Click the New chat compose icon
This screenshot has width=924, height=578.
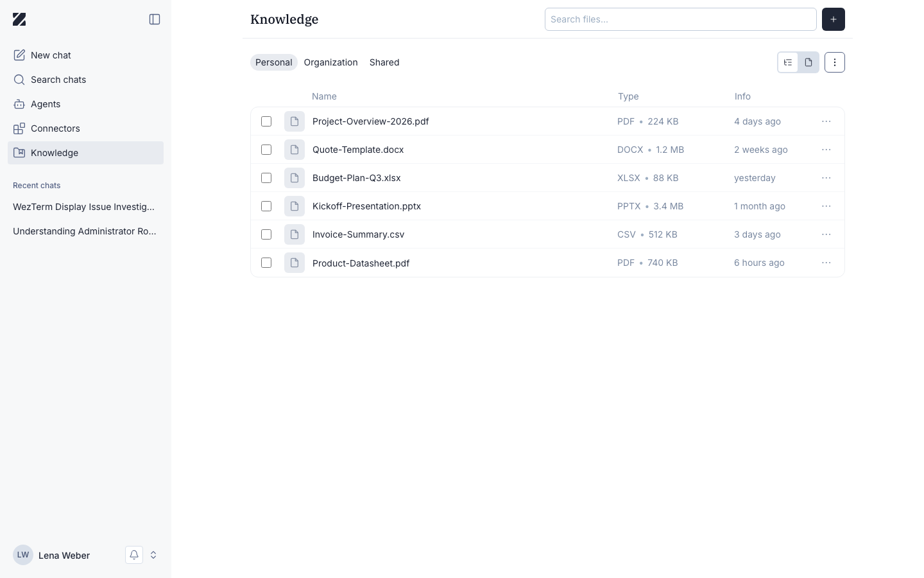(19, 55)
